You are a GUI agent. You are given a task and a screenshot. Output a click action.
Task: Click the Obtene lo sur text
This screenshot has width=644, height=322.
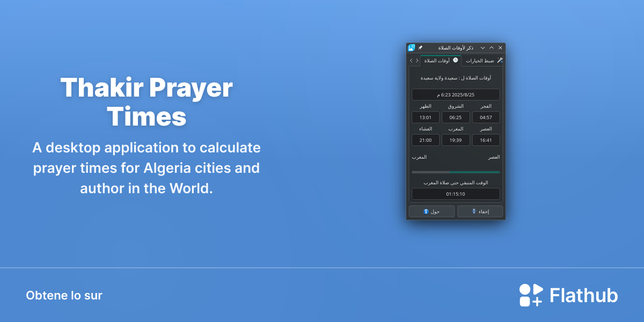(64, 295)
